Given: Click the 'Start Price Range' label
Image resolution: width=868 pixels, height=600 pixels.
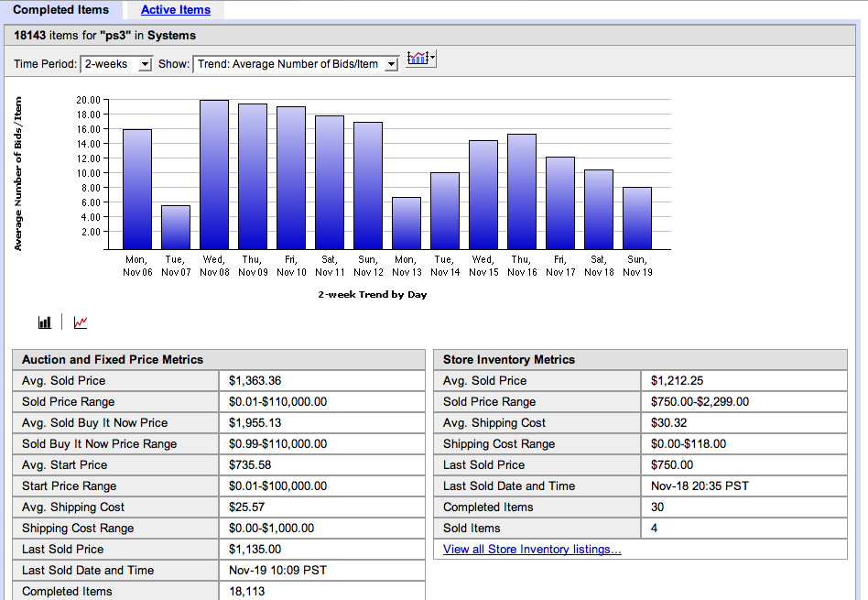Looking at the screenshot, I should [70, 485].
